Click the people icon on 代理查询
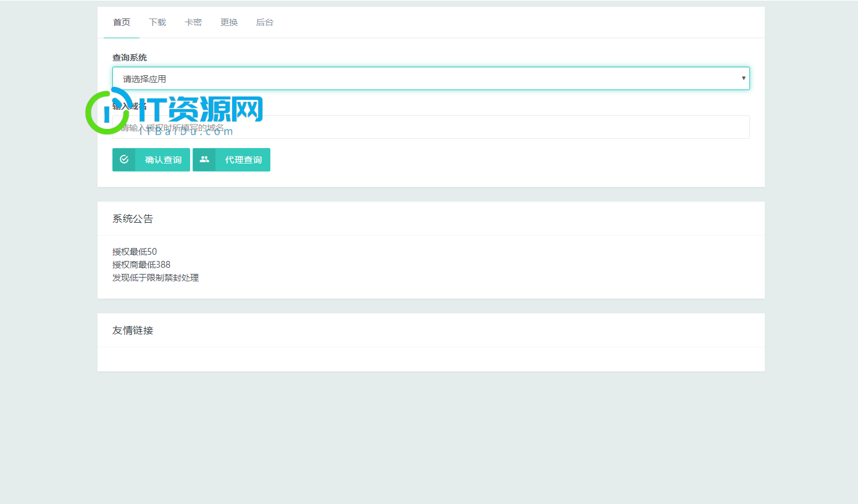The height and width of the screenshot is (504, 858). pos(204,159)
